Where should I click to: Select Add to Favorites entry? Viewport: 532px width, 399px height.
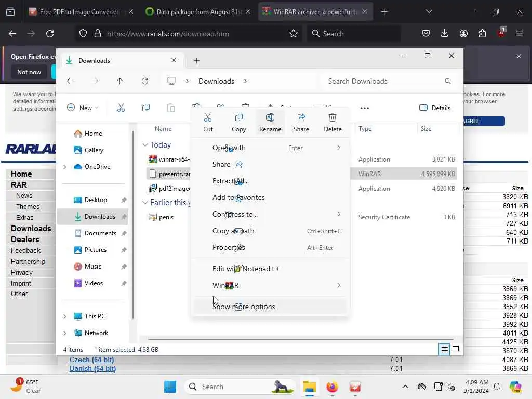coord(270,197)
